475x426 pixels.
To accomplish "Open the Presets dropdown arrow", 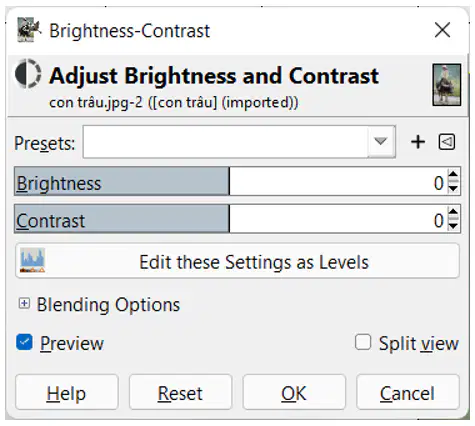I will click(x=381, y=142).
